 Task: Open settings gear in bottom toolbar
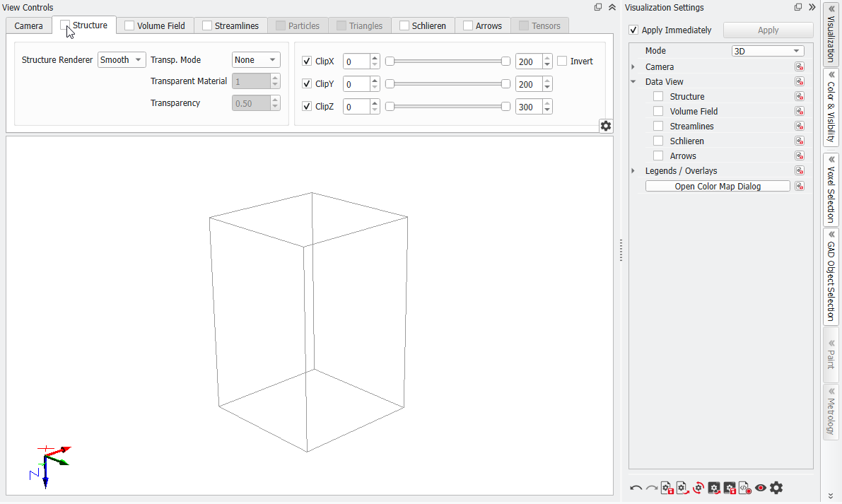tap(776, 488)
